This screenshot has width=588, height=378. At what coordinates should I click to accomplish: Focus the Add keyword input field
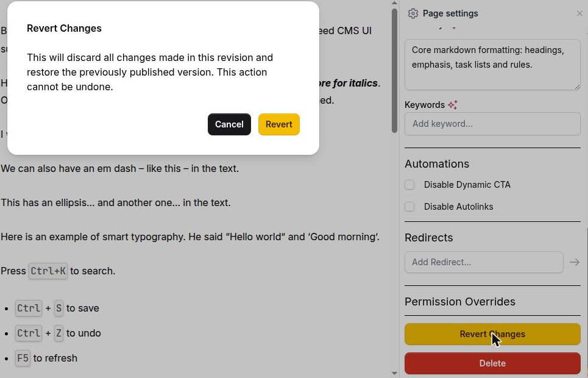click(492, 124)
